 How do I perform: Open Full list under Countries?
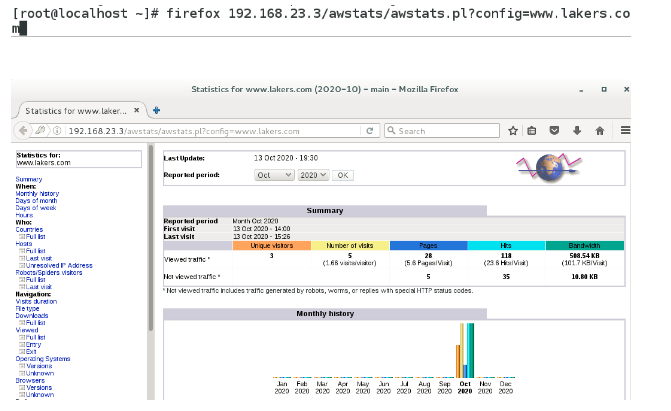36,236
